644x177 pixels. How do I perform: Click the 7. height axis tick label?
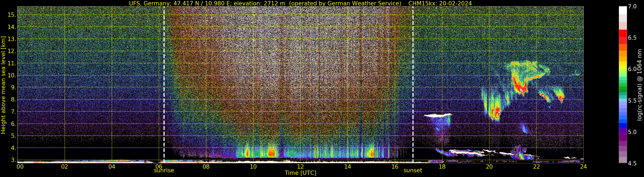pos(13,112)
